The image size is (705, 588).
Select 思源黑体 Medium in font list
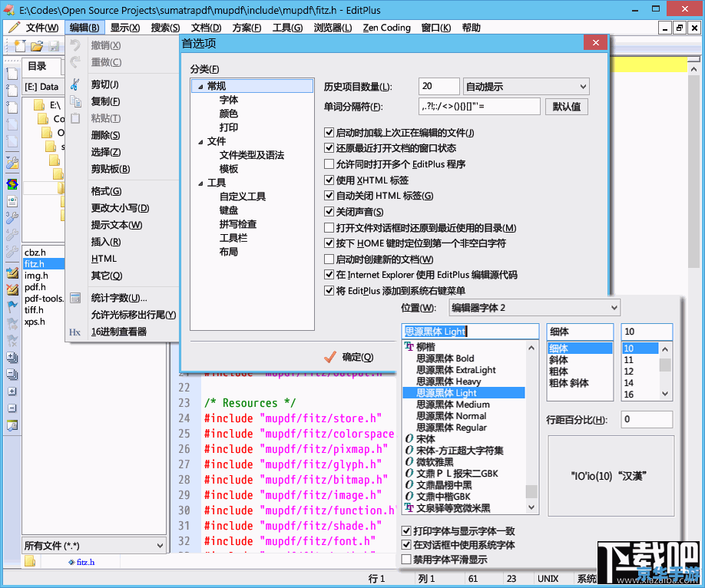coord(453,405)
